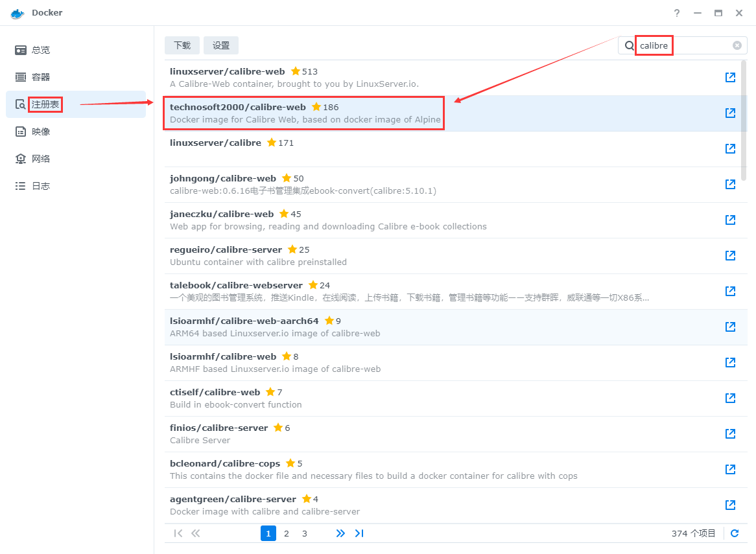756x554 pixels.
Task: Click the calibre search input field
Action: click(684, 45)
